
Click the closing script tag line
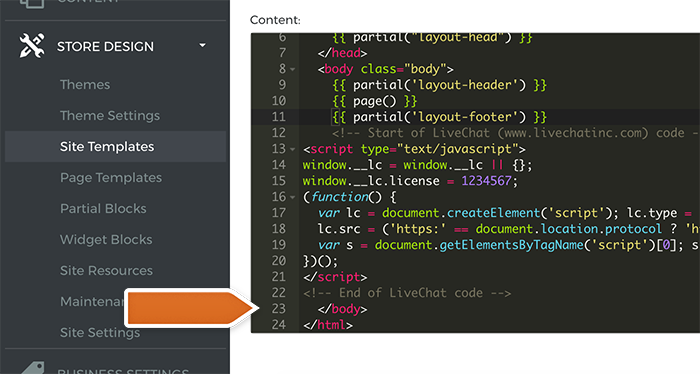[x=335, y=277]
